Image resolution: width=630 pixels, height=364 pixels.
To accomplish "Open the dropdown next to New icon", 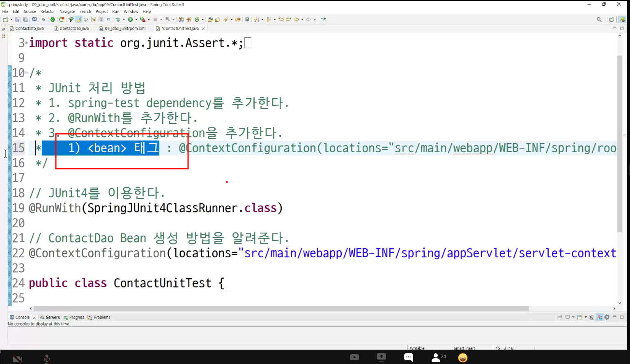I will tap(11, 19).
